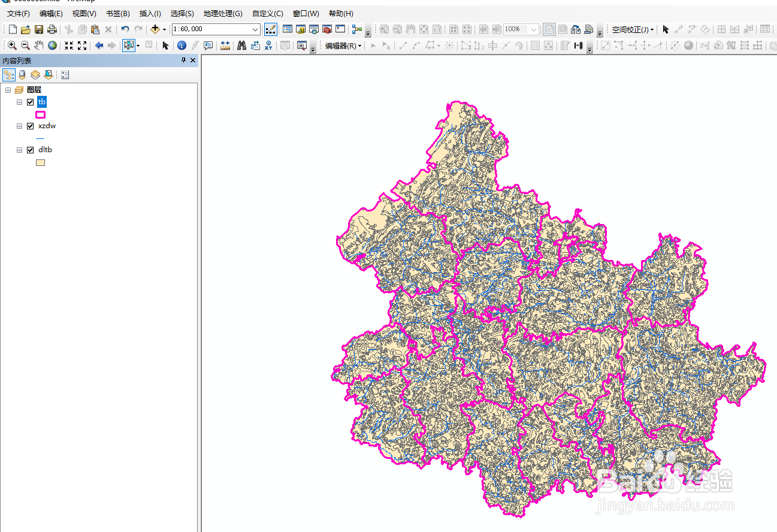777x532 pixels.
Task: Open the Python window
Action: tap(340, 29)
